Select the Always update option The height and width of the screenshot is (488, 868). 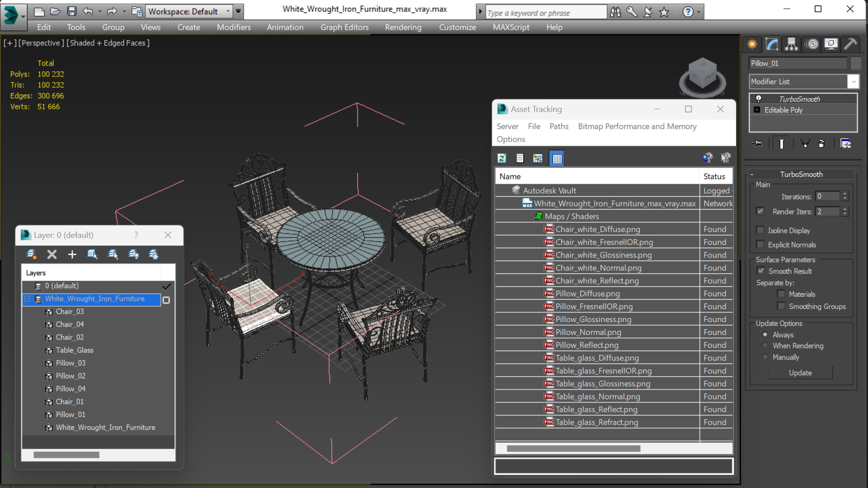(765, 335)
